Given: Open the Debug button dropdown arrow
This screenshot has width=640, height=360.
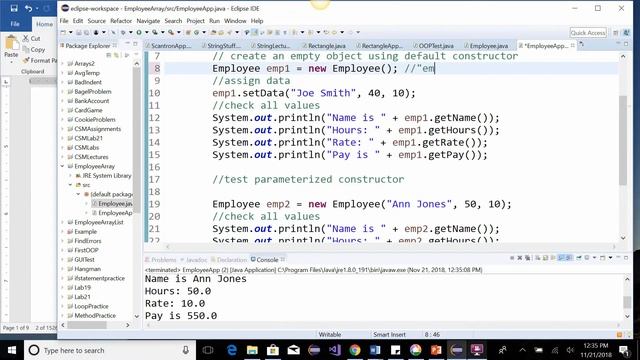Looking at the screenshot, I should (x=131, y=32).
